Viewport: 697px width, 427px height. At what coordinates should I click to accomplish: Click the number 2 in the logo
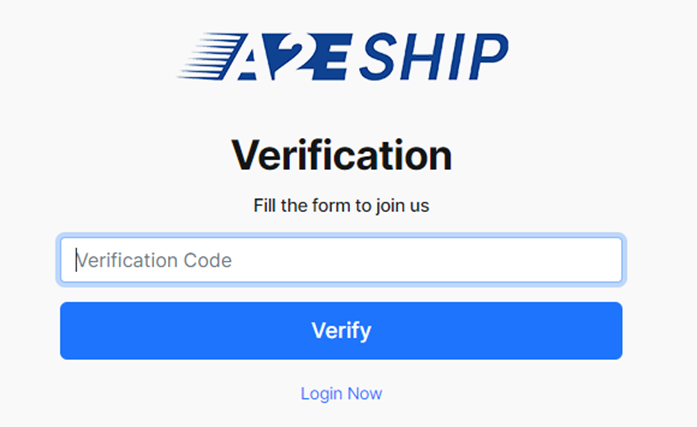(x=292, y=57)
